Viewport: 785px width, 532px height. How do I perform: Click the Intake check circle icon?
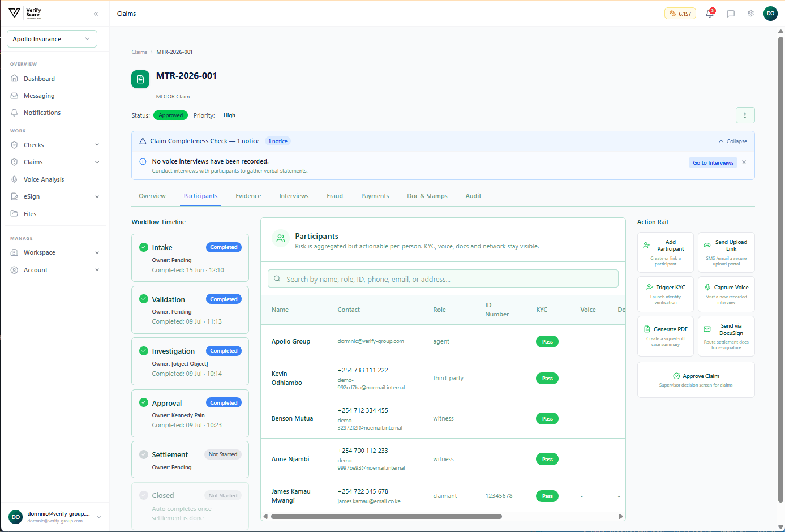(x=144, y=247)
